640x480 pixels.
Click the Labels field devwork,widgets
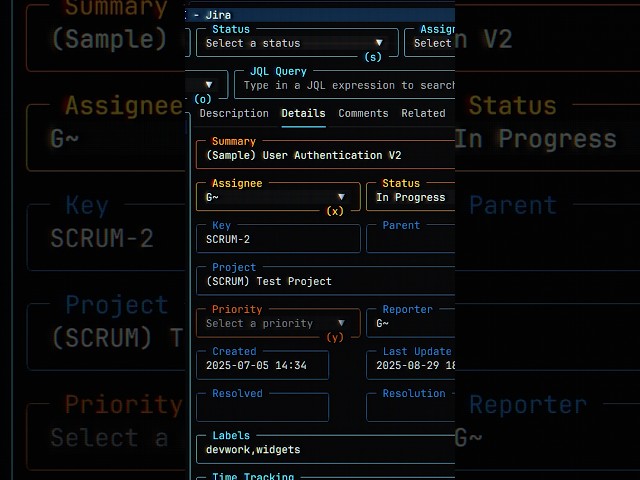(325, 449)
